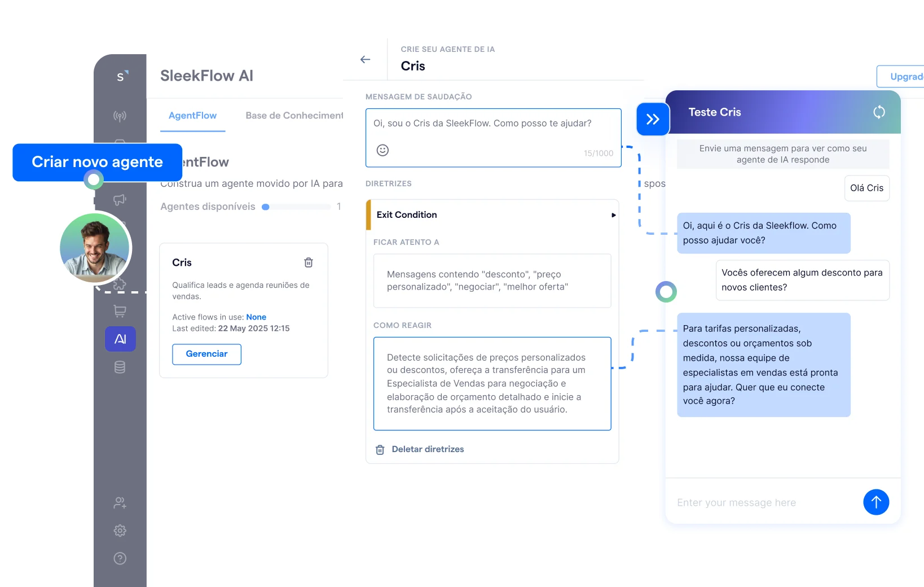924x587 pixels.
Task: Click the Deletar diretrizes link
Action: point(428,449)
